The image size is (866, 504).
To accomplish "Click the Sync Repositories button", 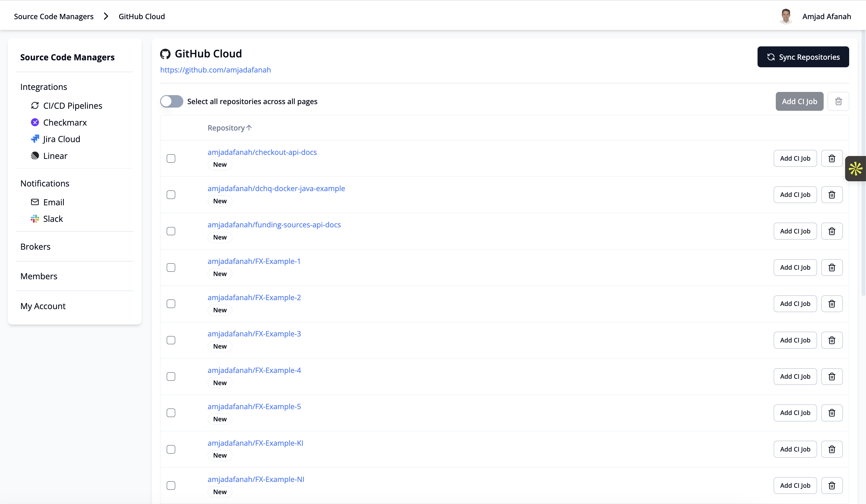I will 803,57.
